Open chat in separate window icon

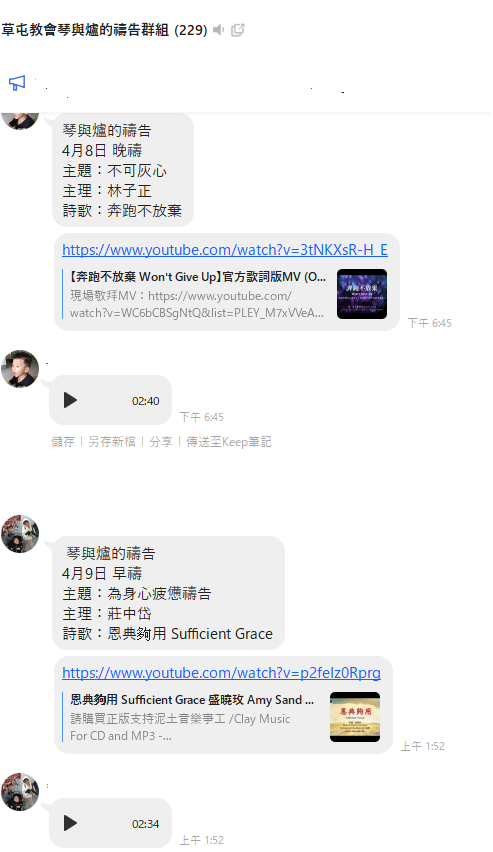tap(238, 30)
